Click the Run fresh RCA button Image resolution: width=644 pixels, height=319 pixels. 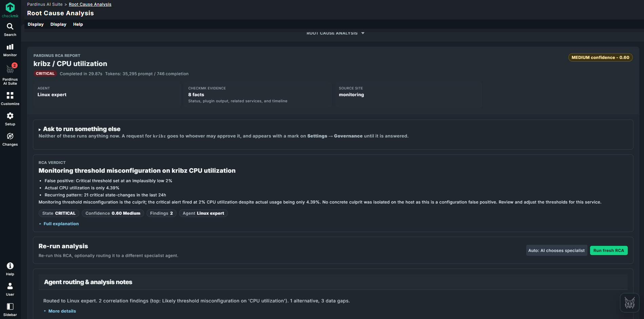click(x=609, y=251)
